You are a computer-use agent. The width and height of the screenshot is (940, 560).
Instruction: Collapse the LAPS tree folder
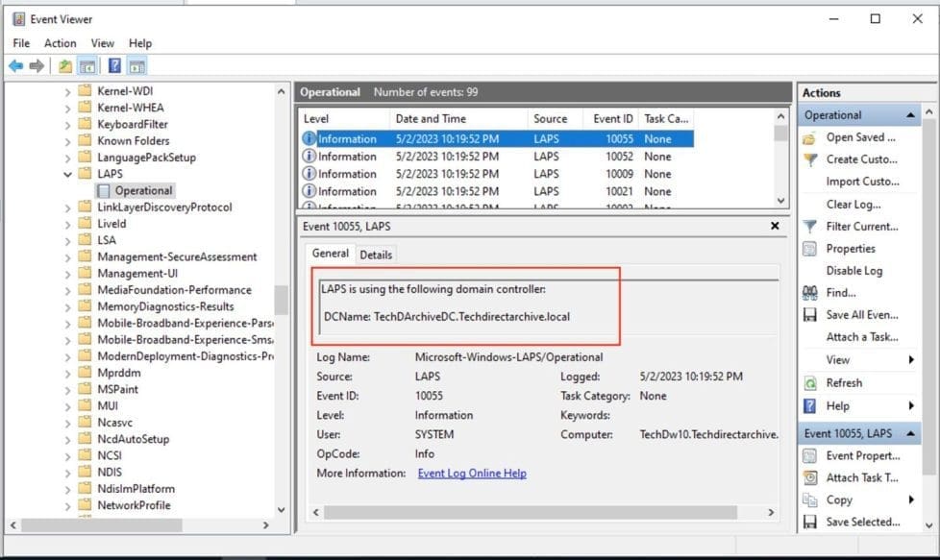pyautogui.click(x=68, y=174)
